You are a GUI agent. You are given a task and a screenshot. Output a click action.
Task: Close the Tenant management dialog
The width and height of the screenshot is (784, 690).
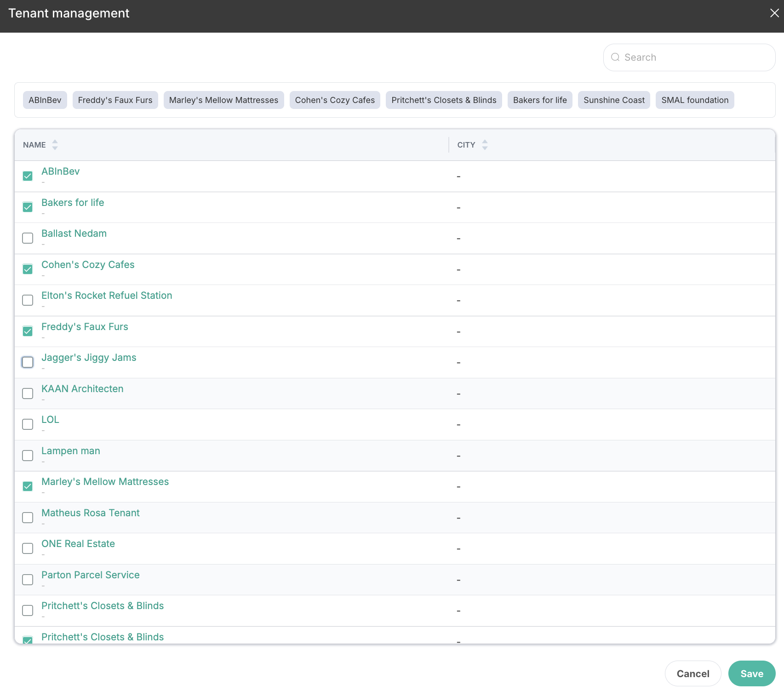[774, 13]
